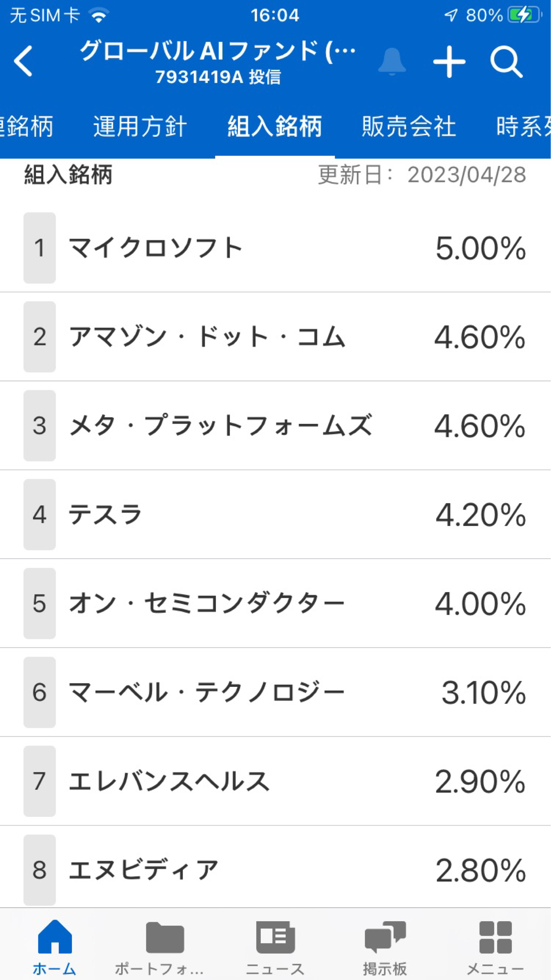The width and height of the screenshot is (551, 980).
Task: Switch to the 運用方針 tab
Action: (140, 126)
